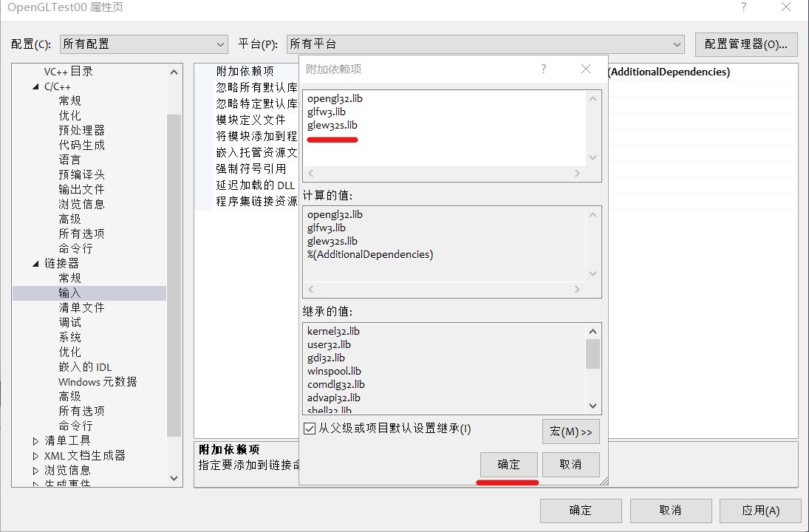Confirm with the 确定 dialog button
The height and width of the screenshot is (532, 809).
pos(508,465)
